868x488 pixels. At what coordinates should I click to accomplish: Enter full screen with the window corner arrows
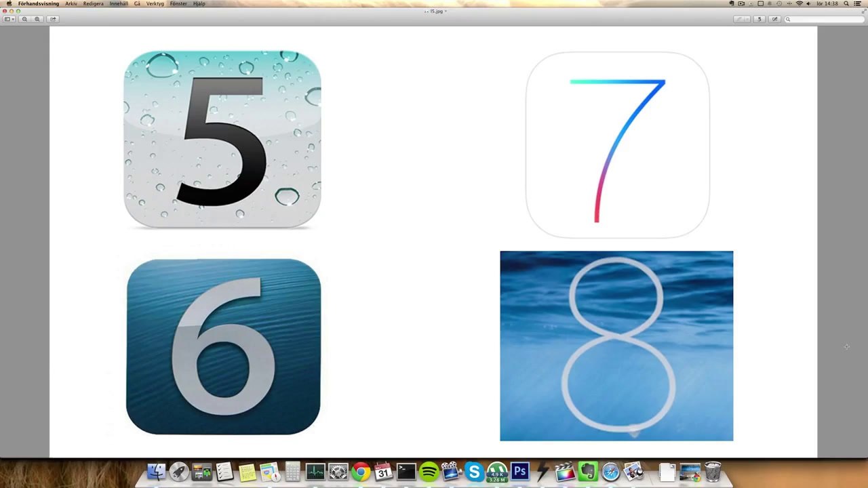(x=863, y=12)
